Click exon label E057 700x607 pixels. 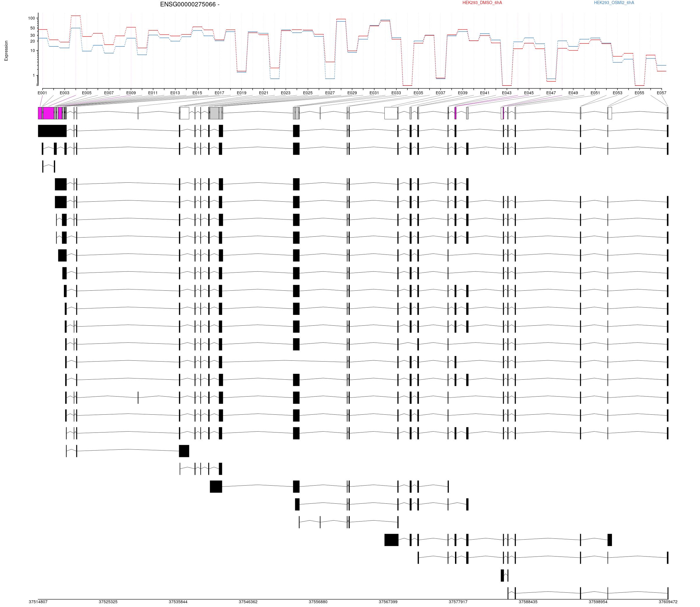pyautogui.click(x=661, y=93)
